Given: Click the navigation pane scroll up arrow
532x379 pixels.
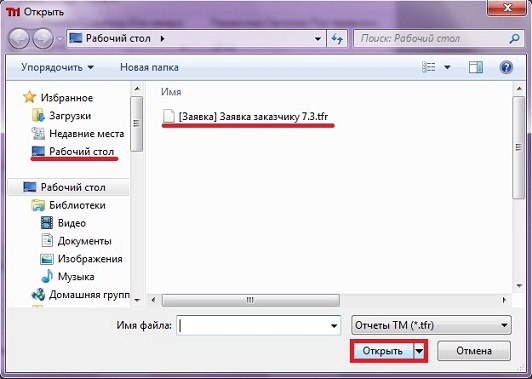Looking at the screenshot, I should 137,89.
